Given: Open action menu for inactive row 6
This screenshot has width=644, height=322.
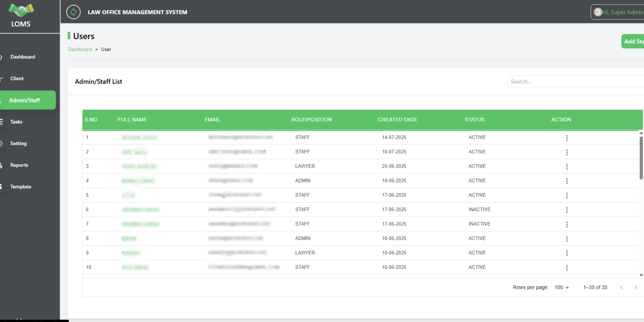Looking at the screenshot, I should click(567, 210).
